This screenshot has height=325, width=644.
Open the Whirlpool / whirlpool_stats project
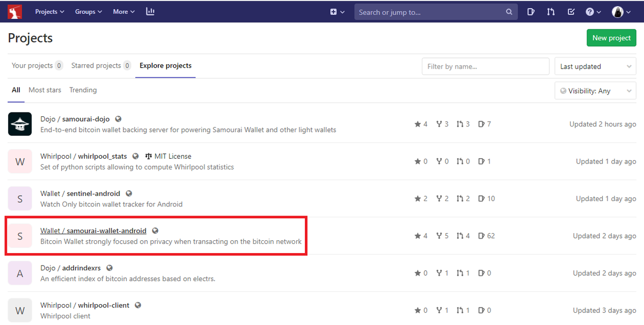84,157
